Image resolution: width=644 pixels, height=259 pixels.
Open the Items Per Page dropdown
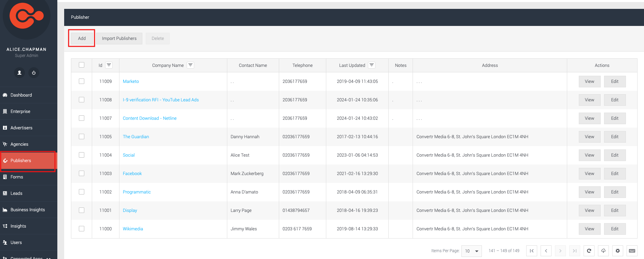click(472, 251)
